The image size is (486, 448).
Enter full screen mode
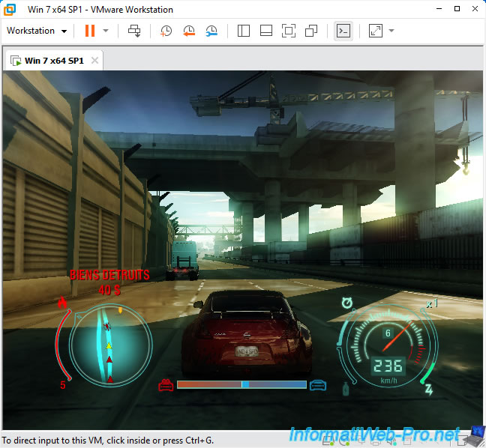pyautogui.click(x=289, y=31)
